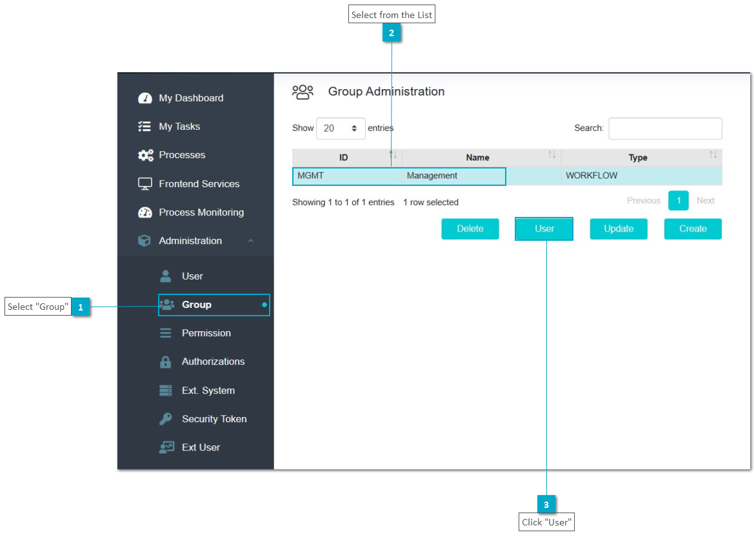Click the Processes gears icon
The image size is (756, 539).
point(145,155)
